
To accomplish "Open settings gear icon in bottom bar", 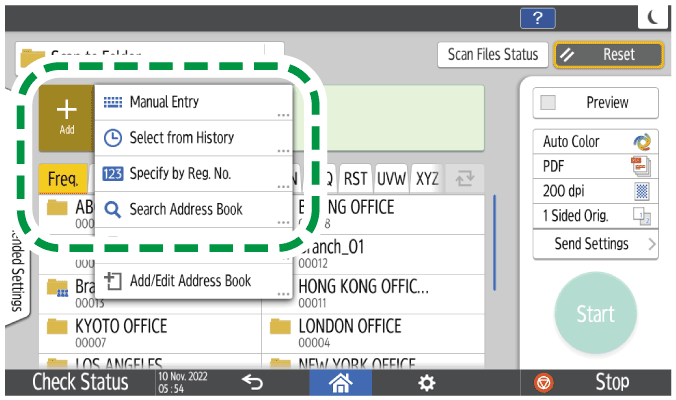I will pyautogui.click(x=426, y=383).
